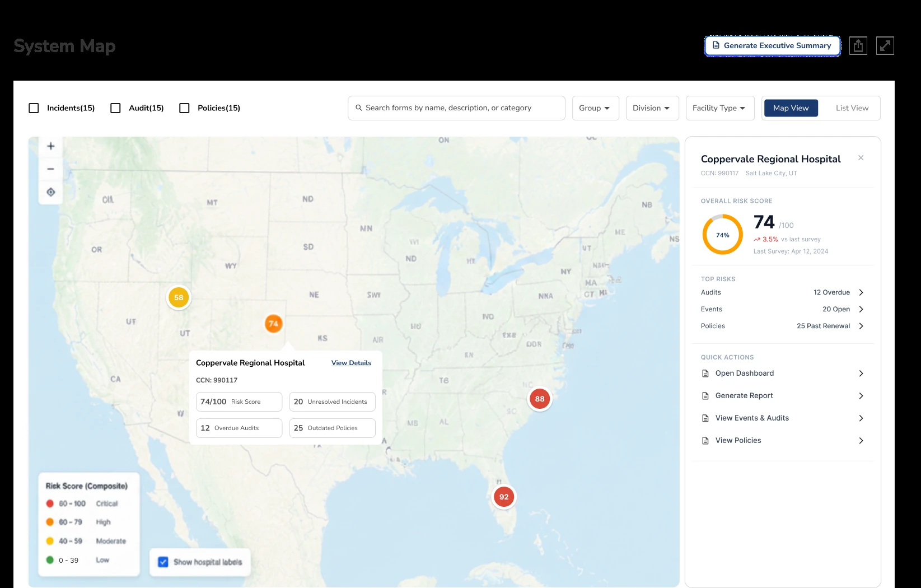The image size is (921, 588).
Task: Expand map to fullscreen icon
Action: coord(885,46)
